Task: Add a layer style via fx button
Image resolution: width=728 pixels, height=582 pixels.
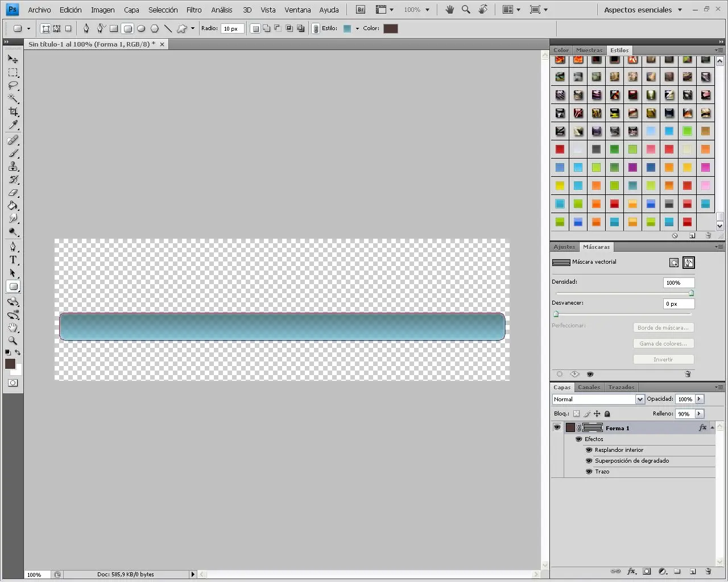Action: [x=631, y=571]
